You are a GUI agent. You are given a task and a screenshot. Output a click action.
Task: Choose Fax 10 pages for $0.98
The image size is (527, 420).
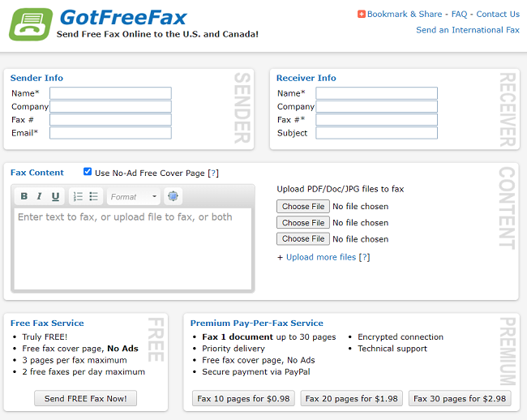click(243, 398)
